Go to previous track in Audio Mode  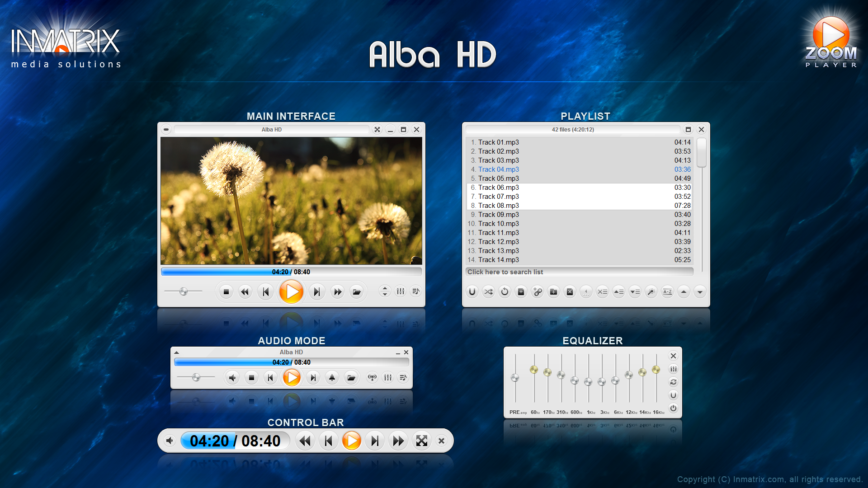270,378
